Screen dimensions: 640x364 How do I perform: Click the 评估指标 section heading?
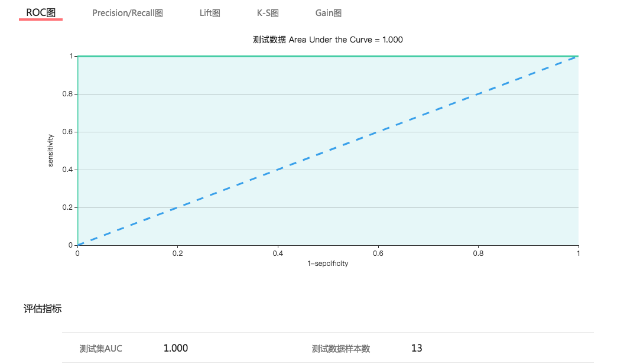click(43, 308)
